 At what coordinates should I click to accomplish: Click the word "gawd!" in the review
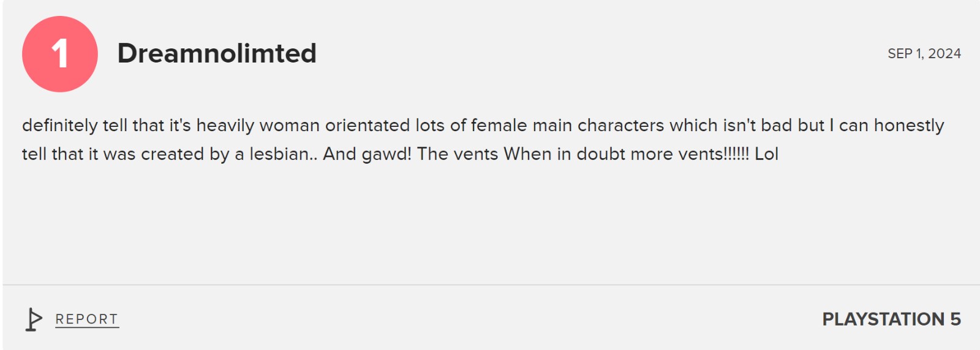click(x=386, y=154)
